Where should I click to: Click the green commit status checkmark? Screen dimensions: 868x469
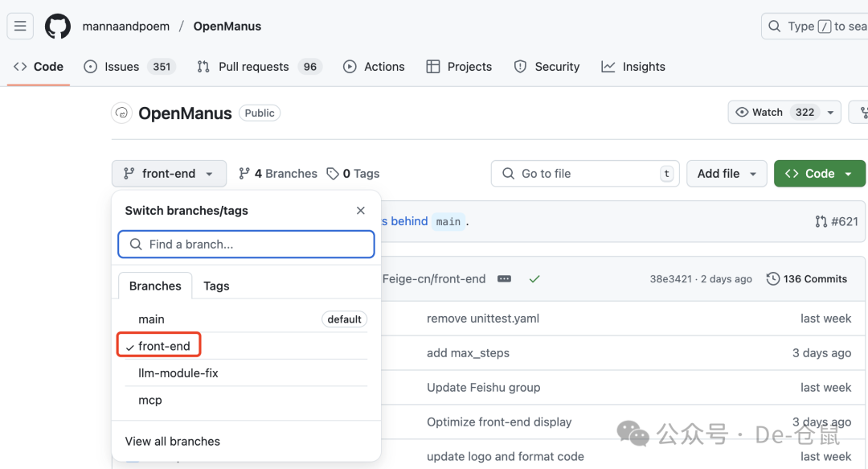[534, 279]
